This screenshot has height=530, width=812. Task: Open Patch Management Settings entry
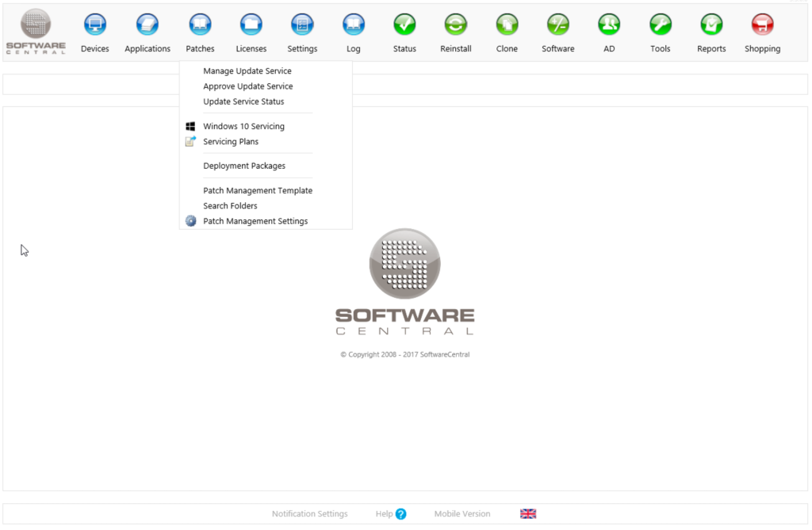tap(255, 221)
